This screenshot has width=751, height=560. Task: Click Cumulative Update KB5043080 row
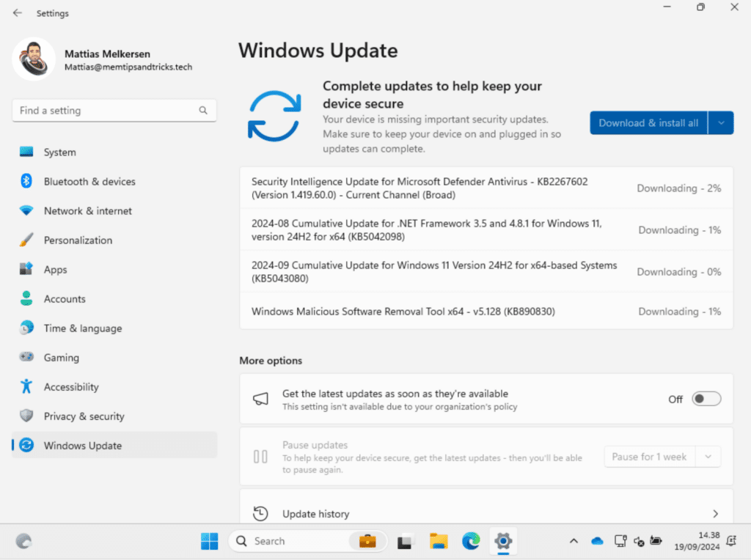[486, 271]
